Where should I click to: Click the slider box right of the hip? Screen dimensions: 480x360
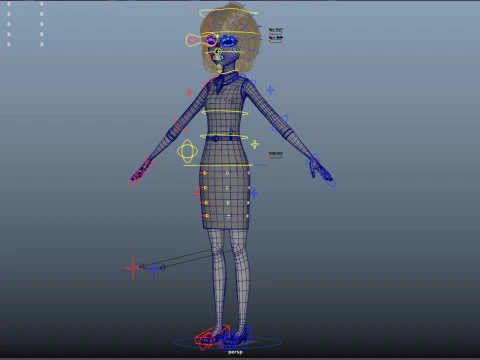click(x=276, y=156)
